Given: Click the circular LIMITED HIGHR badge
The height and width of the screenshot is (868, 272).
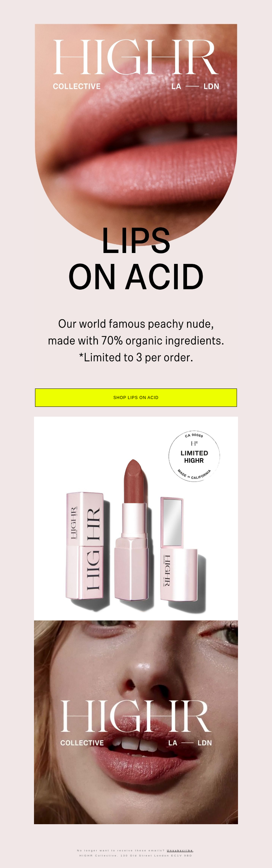Looking at the screenshot, I should coord(194,456).
